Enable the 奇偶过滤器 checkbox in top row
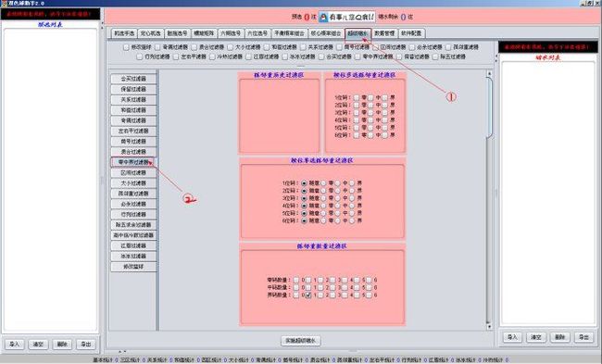This screenshot has height=364, width=602. point(157,47)
